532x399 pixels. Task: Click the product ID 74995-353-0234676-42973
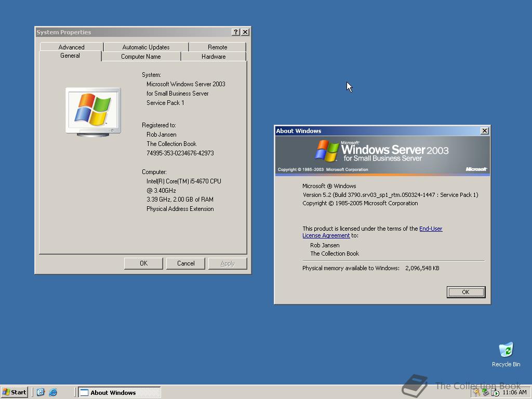point(180,153)
